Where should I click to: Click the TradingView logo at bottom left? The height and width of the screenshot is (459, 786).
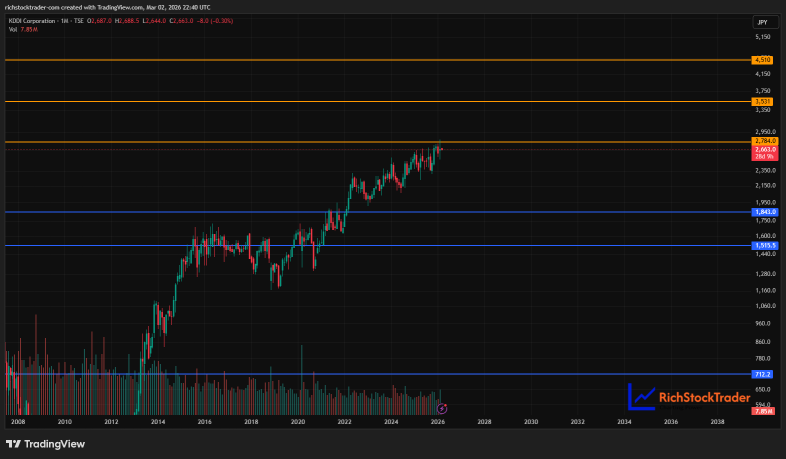[x=45, y=444]
